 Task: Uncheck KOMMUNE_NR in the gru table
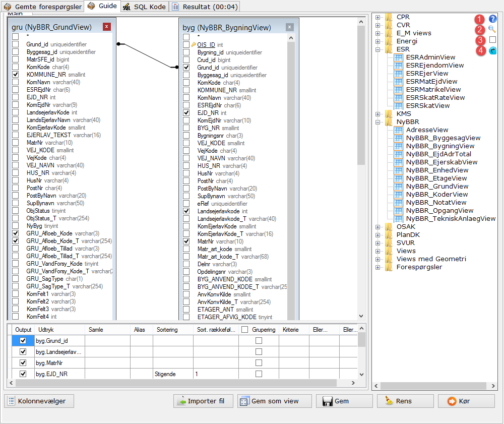coord(16,75)
